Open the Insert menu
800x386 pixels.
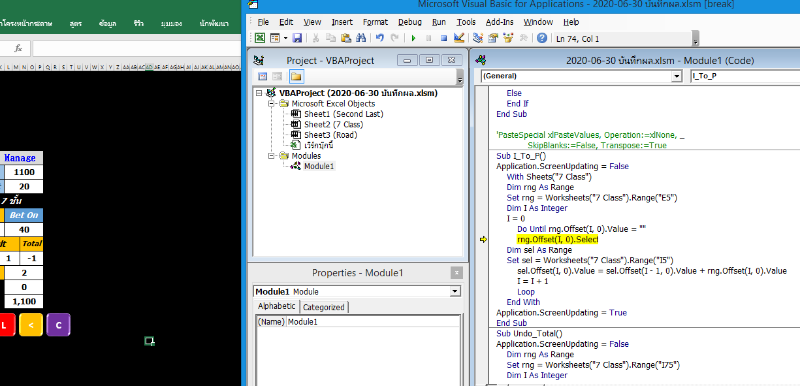[x=342, y=22]
